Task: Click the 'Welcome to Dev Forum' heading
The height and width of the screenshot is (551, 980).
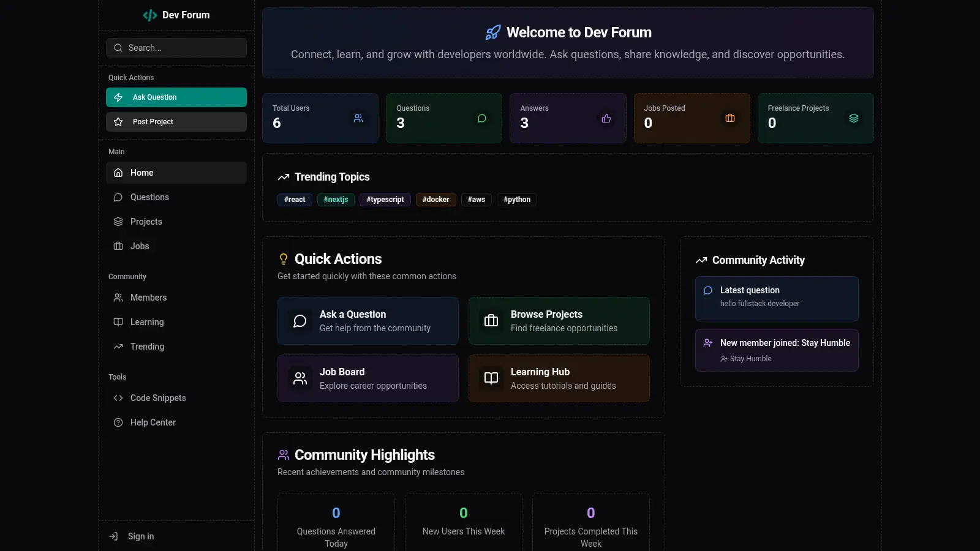Action: [x=579, y=32]
